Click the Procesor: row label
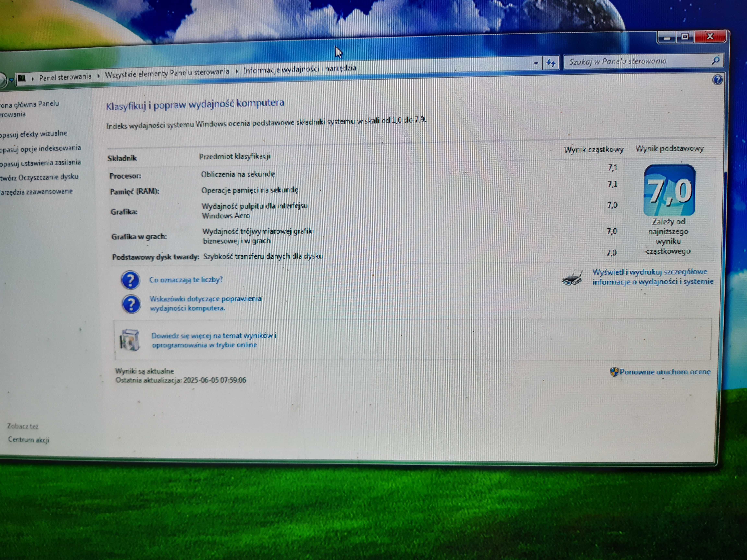The width and height of the screenshot is (747, 560). click(125, 176)
